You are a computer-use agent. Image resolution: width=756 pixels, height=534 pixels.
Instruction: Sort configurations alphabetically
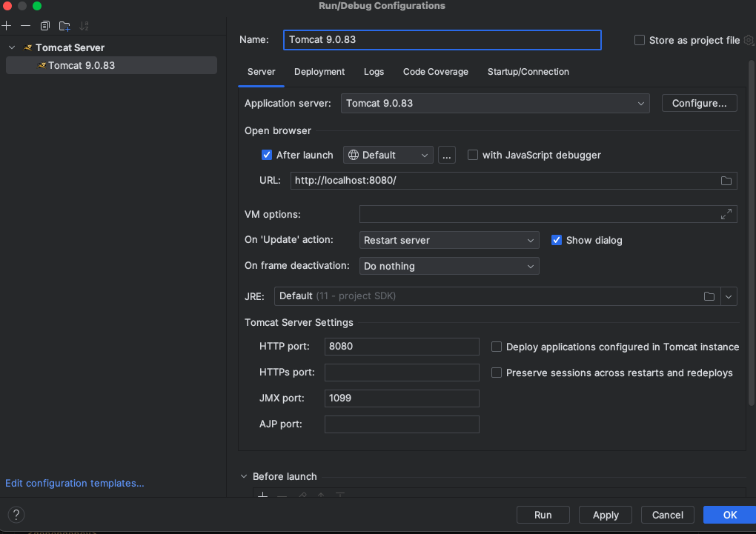tap(84, 25)
